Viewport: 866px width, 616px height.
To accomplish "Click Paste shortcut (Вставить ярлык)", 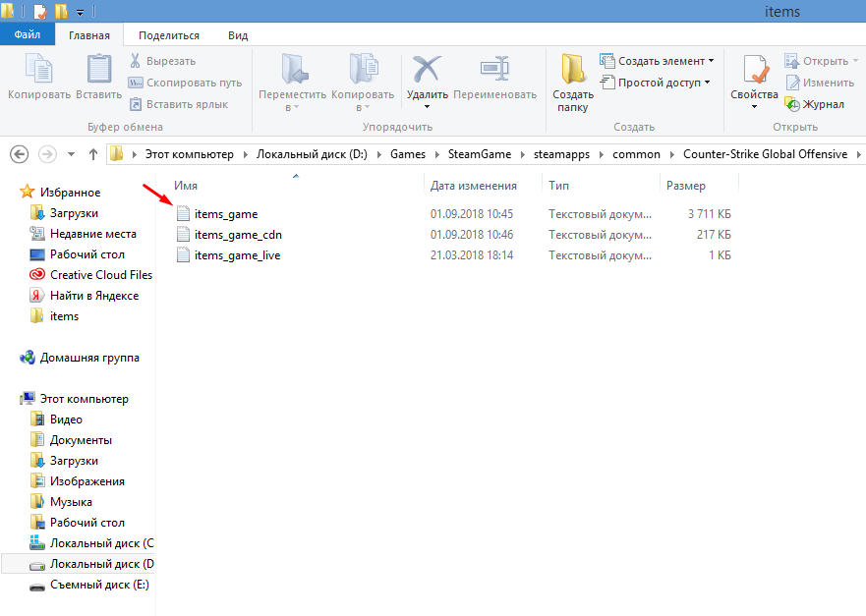I will pos(178,104).
